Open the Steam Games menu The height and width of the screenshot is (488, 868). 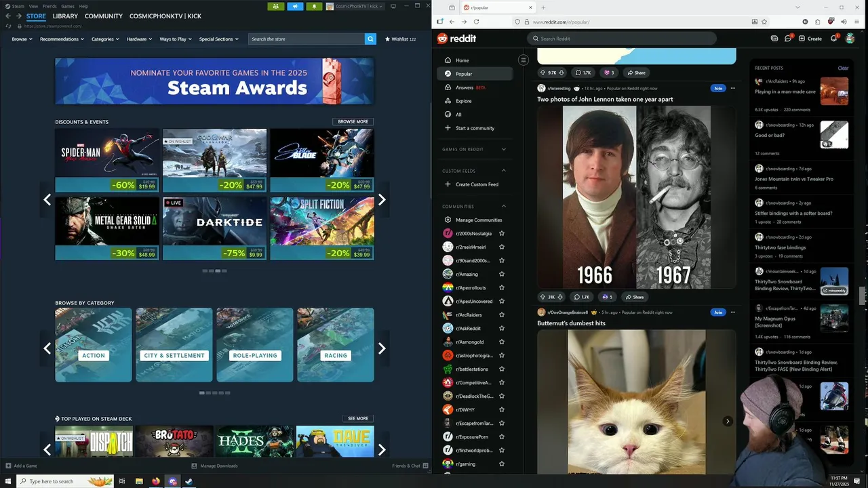(x=68, y=6)
